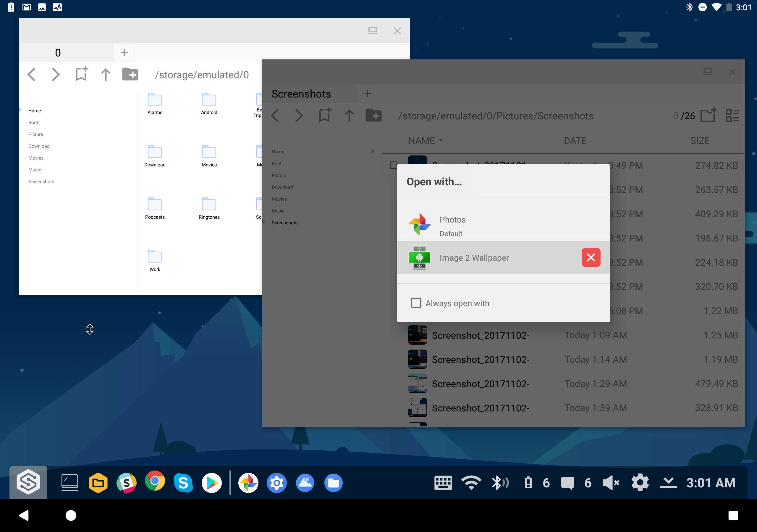Navigate back in left file manager
Viewport: 757px width, 532px height.
32,74
